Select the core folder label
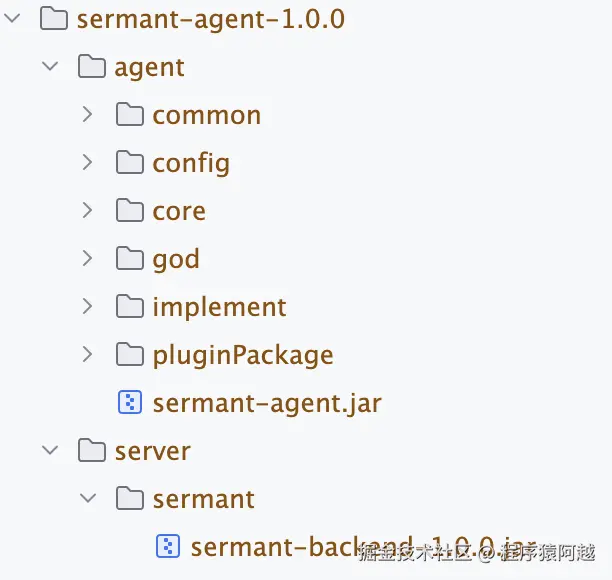This screenshot has width=612, height=580. point(179,211)
